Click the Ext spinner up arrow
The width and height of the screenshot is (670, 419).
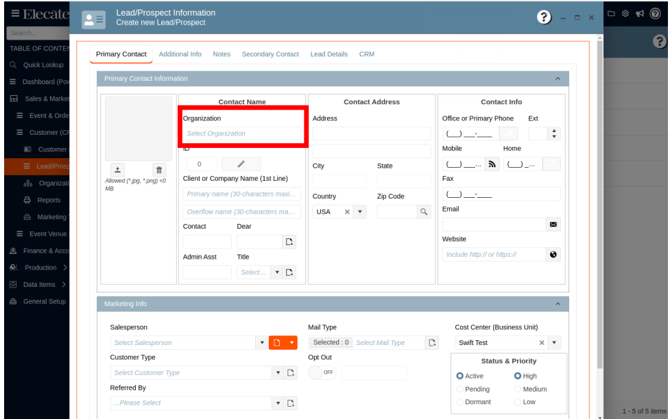point(555,130)
